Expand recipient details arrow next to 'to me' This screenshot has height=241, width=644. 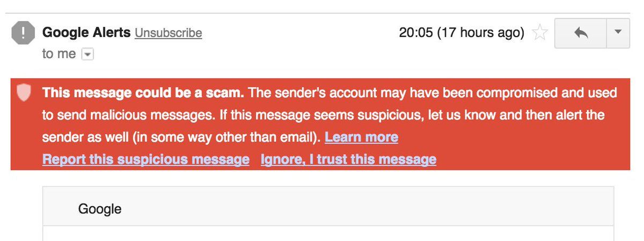click(87, 54)
